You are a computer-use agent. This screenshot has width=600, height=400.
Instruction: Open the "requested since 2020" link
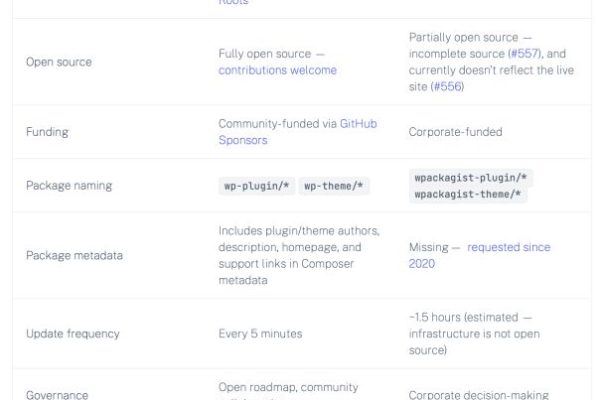[x=508, y=247]
